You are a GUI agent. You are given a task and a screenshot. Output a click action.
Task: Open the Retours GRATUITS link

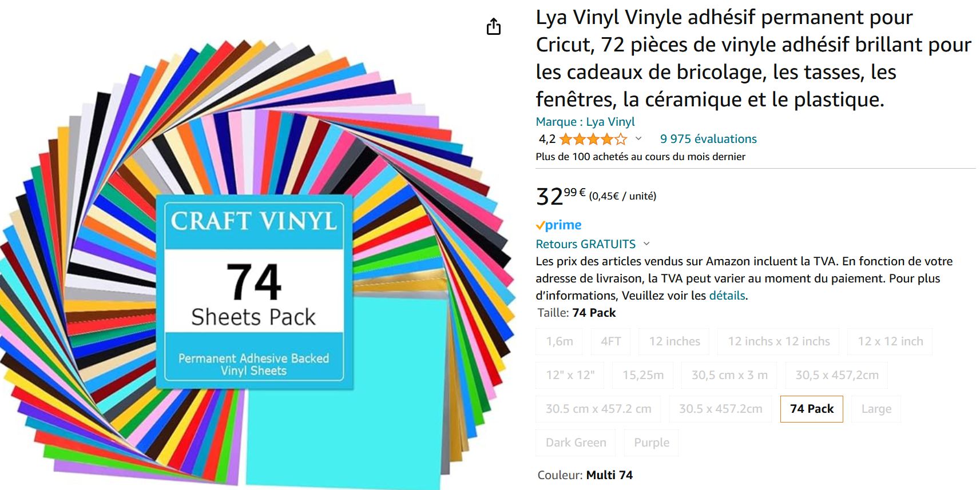[585, 244]
